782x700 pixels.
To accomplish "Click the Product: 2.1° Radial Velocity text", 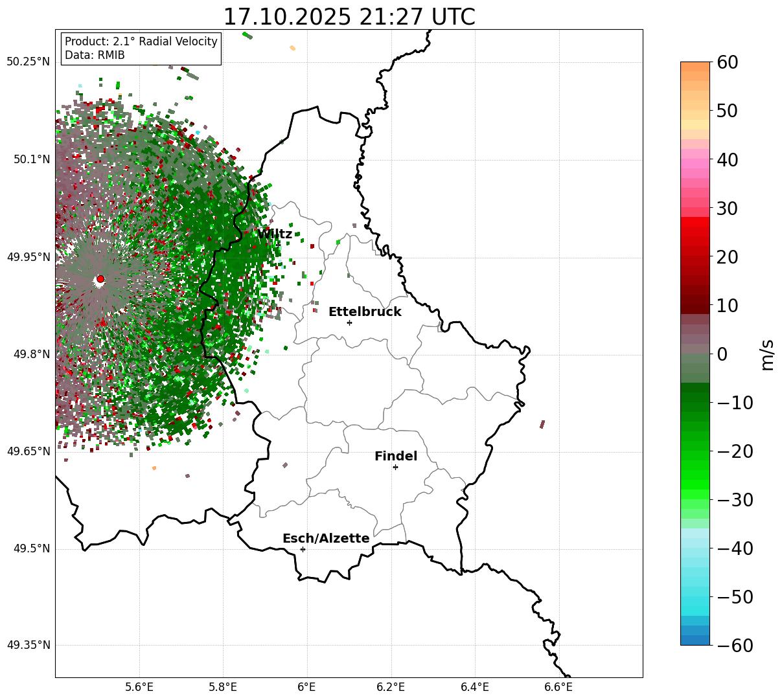I will (141, 41).
